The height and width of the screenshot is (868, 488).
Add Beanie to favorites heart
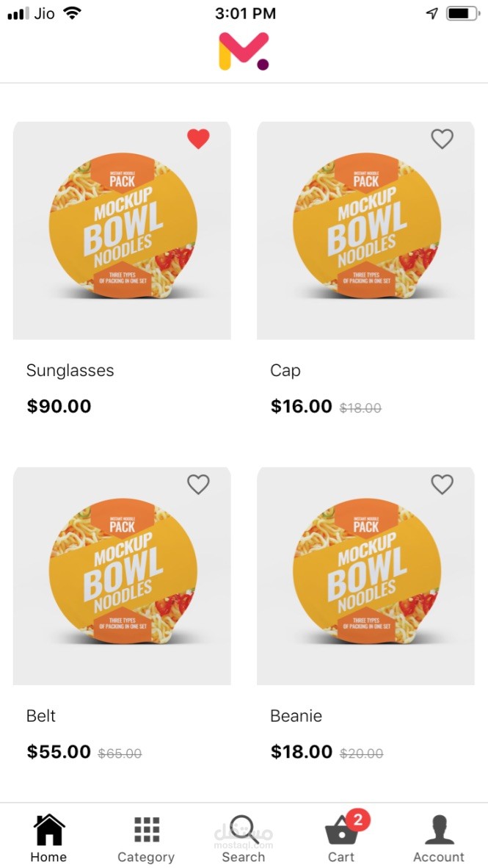tap(442, 484)
